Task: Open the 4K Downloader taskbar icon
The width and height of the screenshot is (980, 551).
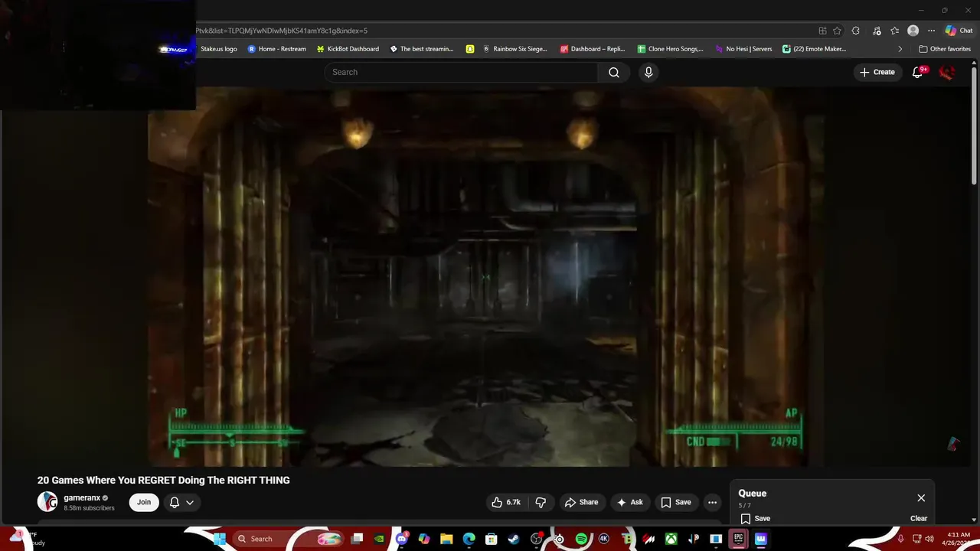Action: [x=603, y=539]
